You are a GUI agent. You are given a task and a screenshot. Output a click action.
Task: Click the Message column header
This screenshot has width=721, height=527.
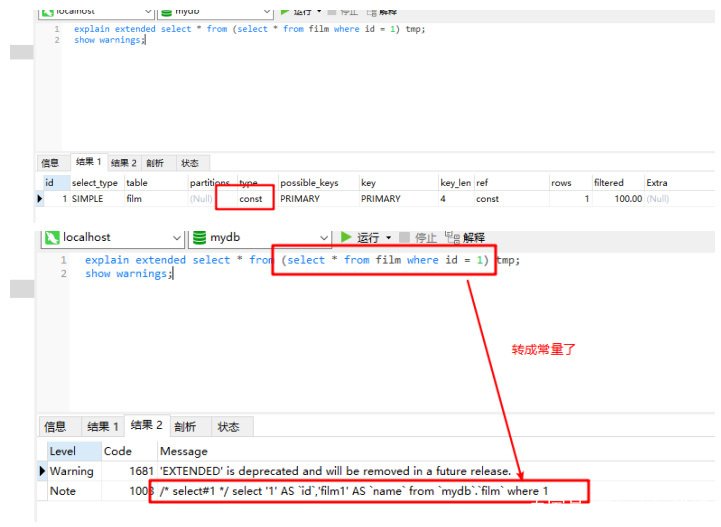click(x=183, y=451)
